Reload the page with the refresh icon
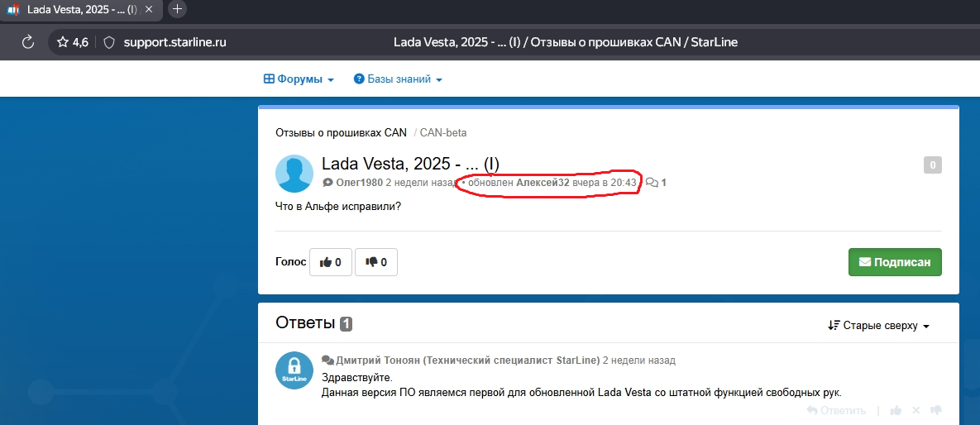Viewport: 980px width, 425px height. point(27,42)
